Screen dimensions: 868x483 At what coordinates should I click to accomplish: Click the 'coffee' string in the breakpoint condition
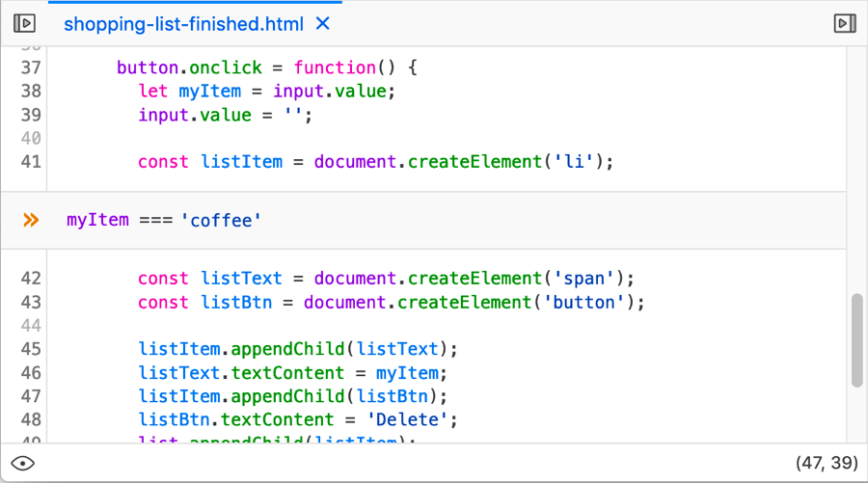222,220
